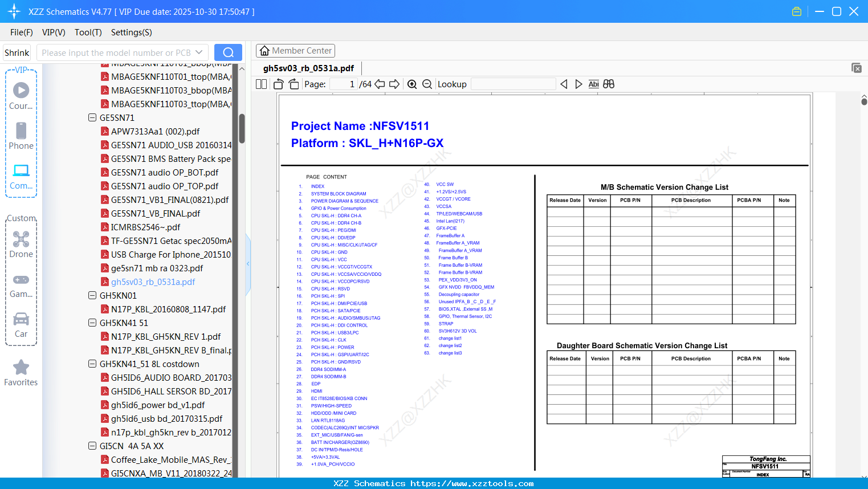Open the model number dropdown arrow
The width and height of the screenshot is (868, 489).
click(199, 52)
